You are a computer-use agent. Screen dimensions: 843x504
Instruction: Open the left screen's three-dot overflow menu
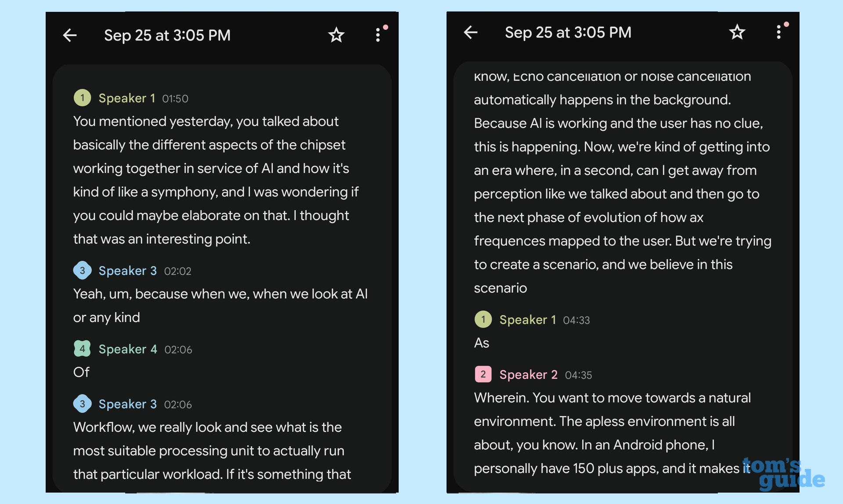click(x=378, y=35)
